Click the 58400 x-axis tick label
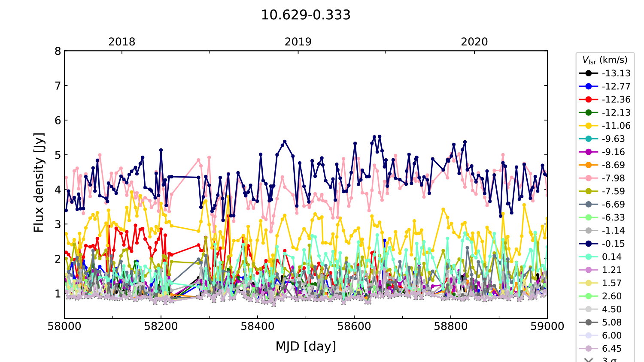This screenshot has height=362, width=644. coord(258,326)
